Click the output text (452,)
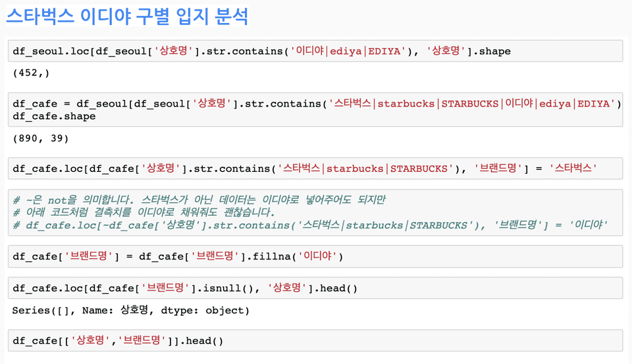Screen dimensions: 632x364 pyautogui.click(x=31, y=73)
